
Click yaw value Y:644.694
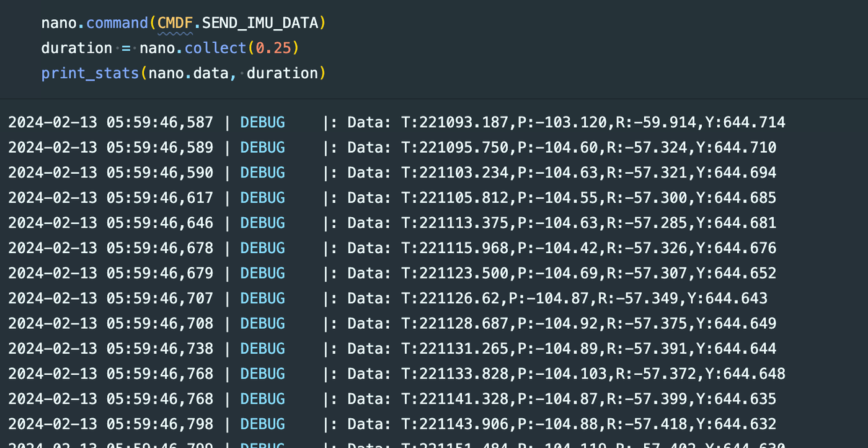[737, 172]
